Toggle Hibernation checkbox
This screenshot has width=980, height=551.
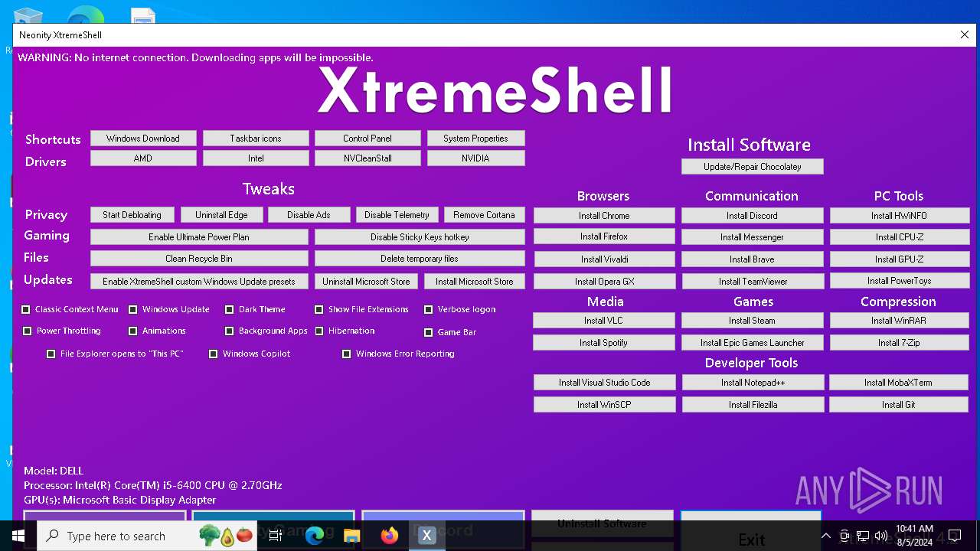point(319,331)
